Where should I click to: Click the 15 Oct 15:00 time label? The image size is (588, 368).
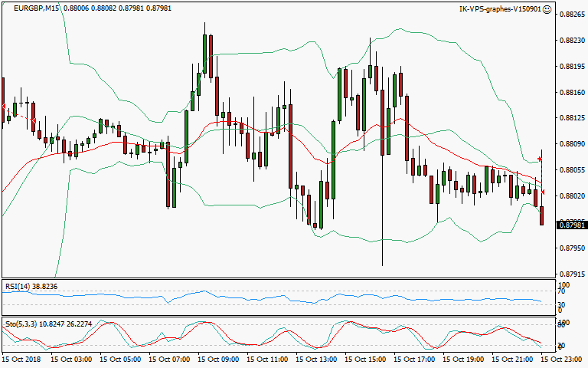tap(364, 359)
